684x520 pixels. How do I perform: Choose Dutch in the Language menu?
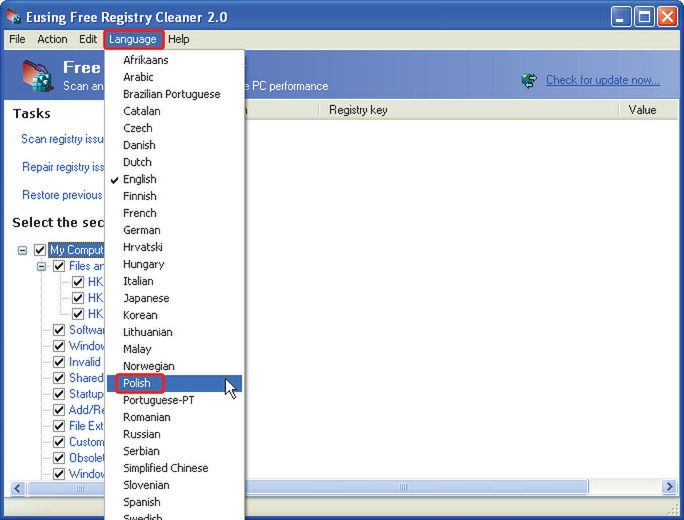coord(174,162)
